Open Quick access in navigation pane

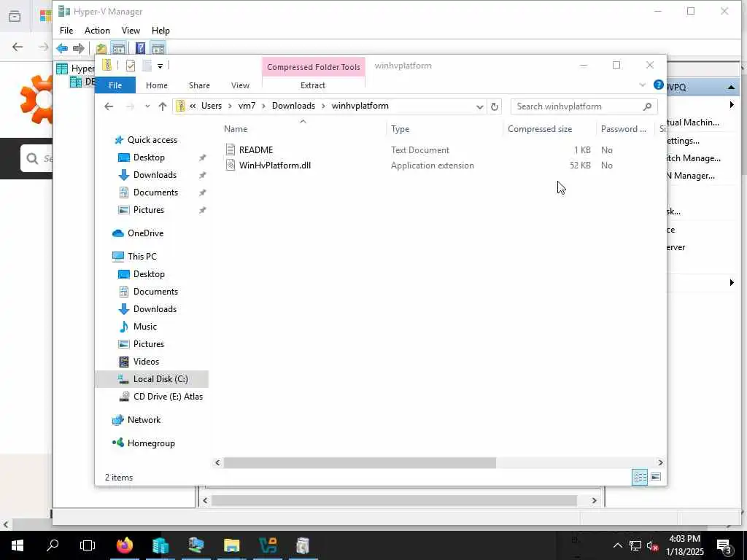tap(152, 140)
